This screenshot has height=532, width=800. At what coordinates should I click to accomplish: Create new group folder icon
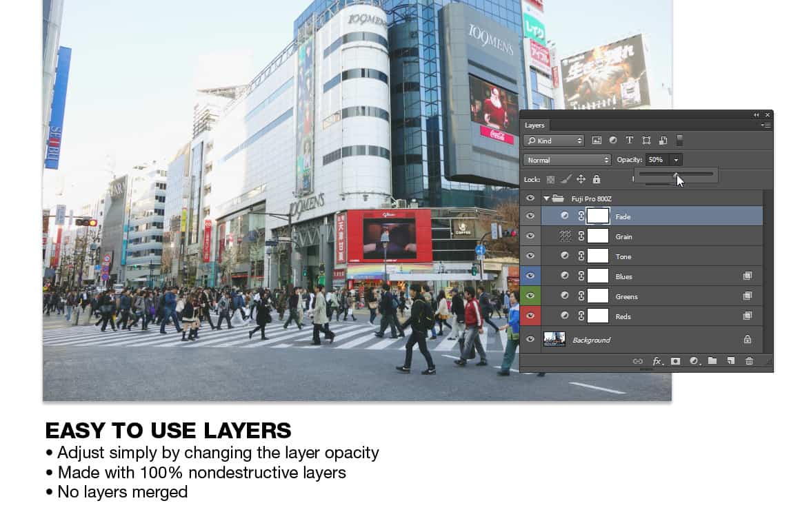712,361
